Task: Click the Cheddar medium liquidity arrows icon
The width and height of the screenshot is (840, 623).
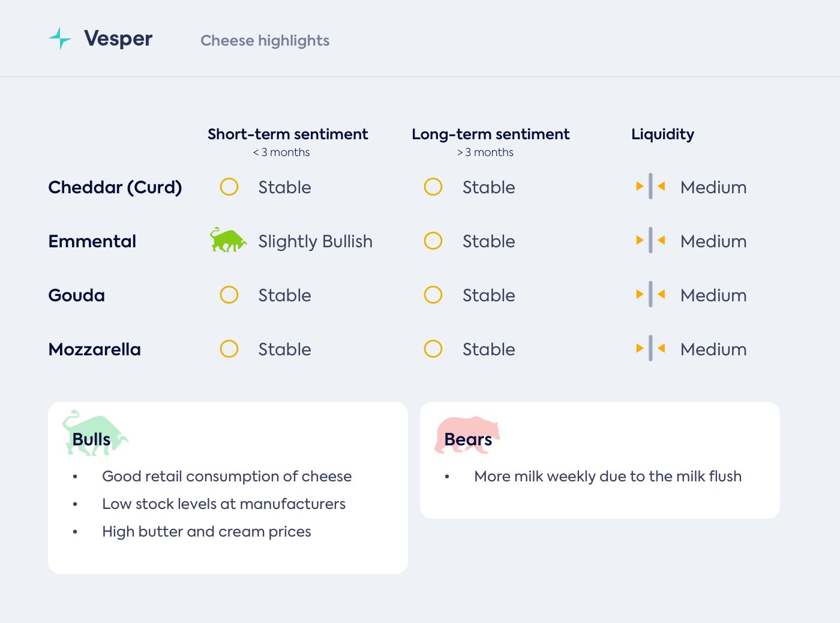Action: coord(650,187)
